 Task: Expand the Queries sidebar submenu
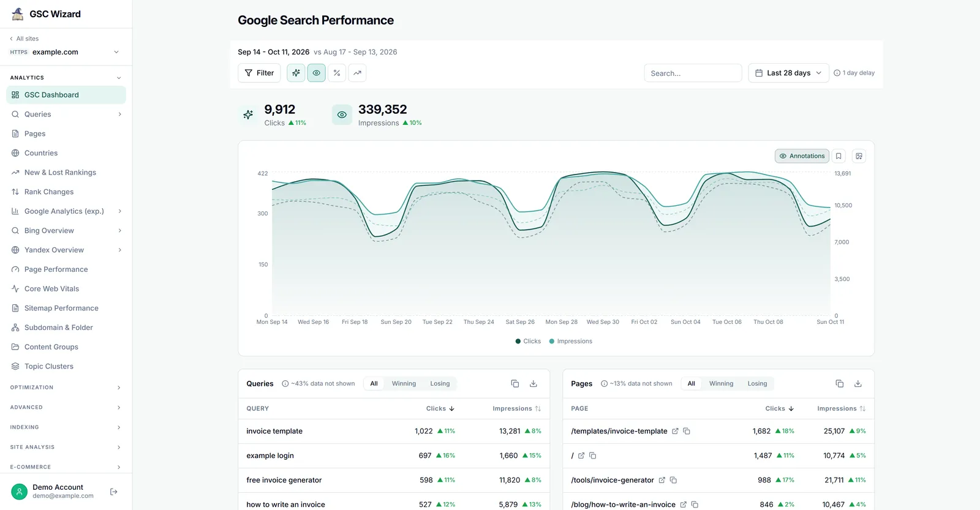click(x=119, y=114)
